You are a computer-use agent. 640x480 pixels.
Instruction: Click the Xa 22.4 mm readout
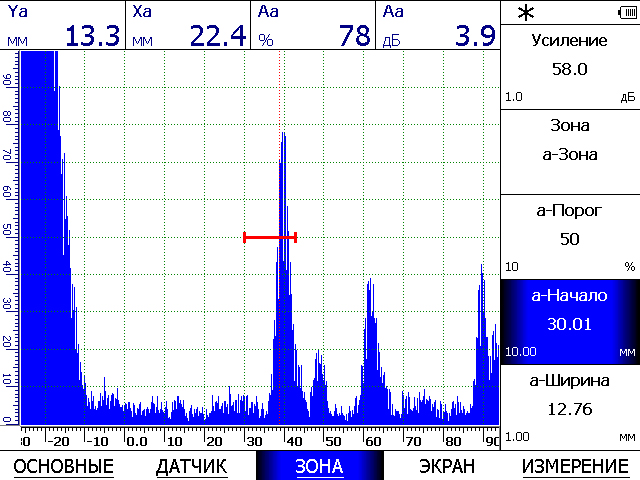[188, 25]
